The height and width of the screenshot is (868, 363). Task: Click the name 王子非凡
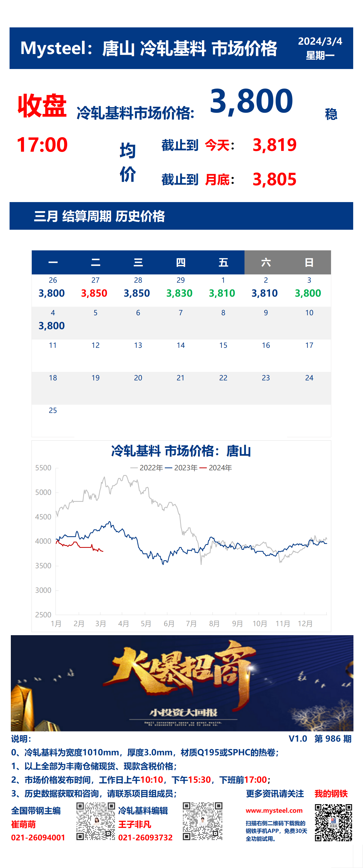tap(135, 825)
